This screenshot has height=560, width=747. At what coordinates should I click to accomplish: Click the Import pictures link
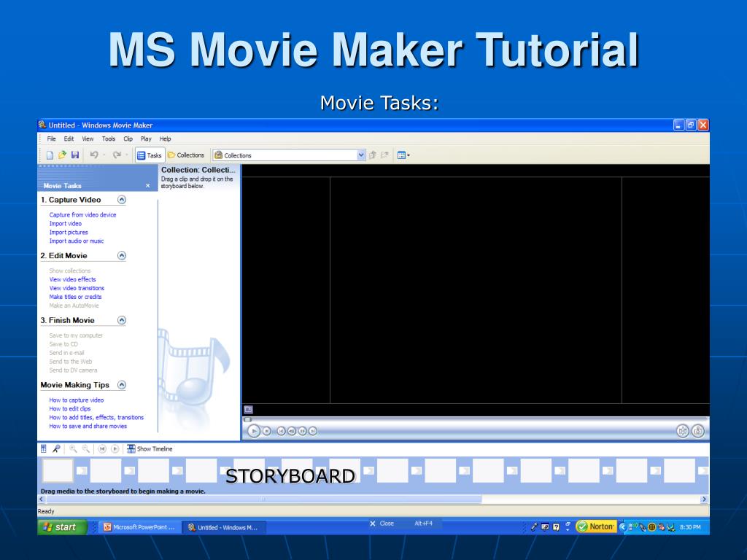coord(69,233)
